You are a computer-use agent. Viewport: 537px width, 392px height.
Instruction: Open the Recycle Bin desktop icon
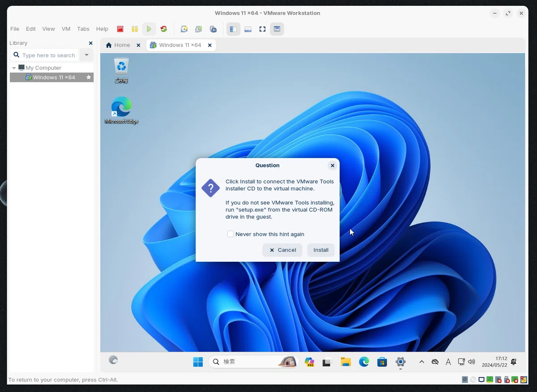tap(121, 71)
